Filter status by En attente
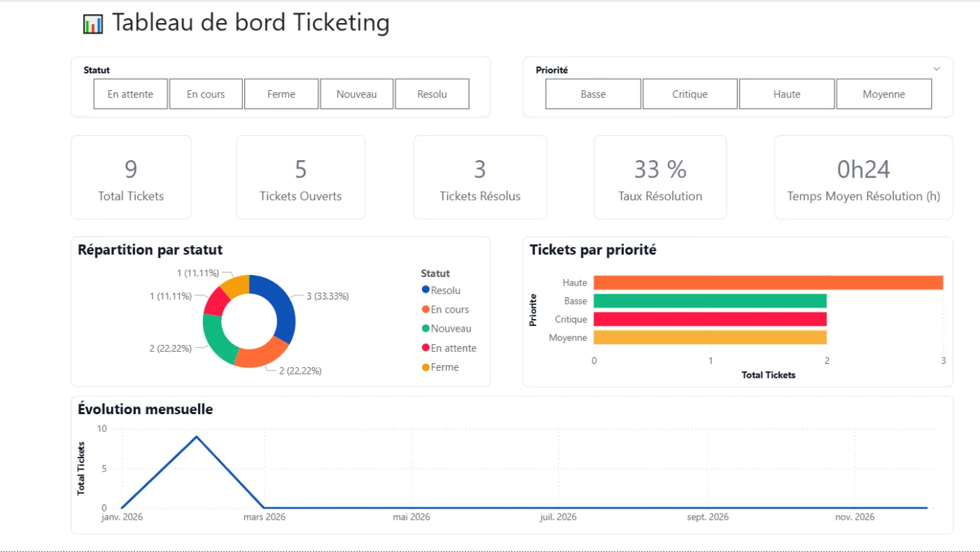This screenshot has width=980, height=552. 131,94
